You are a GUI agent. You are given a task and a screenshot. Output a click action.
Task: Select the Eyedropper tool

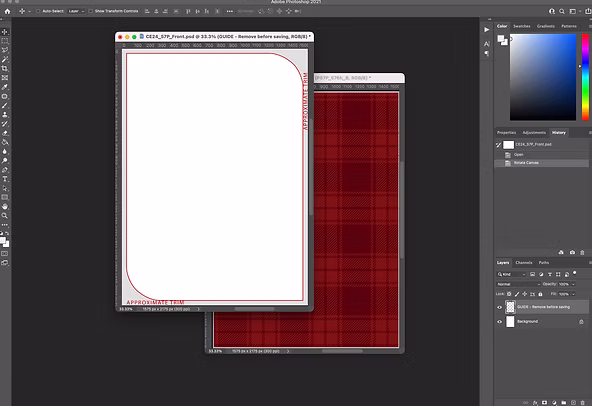[5, 87]
